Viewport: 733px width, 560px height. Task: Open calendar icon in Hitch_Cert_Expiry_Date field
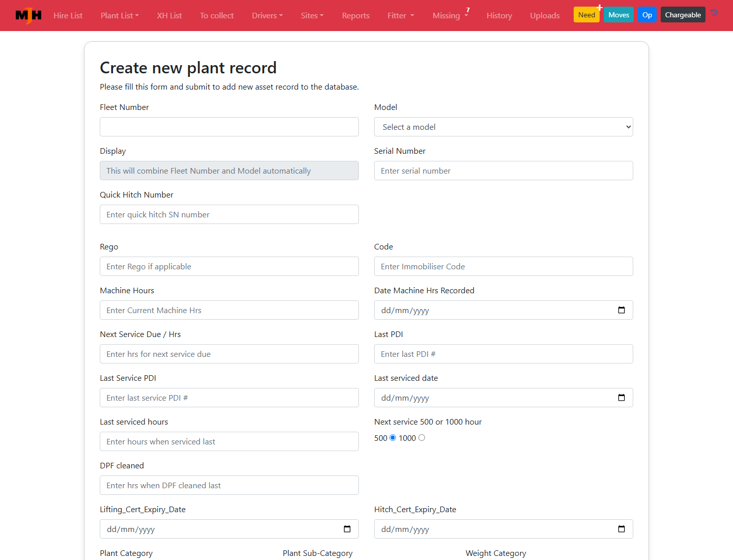click(622, 529)
